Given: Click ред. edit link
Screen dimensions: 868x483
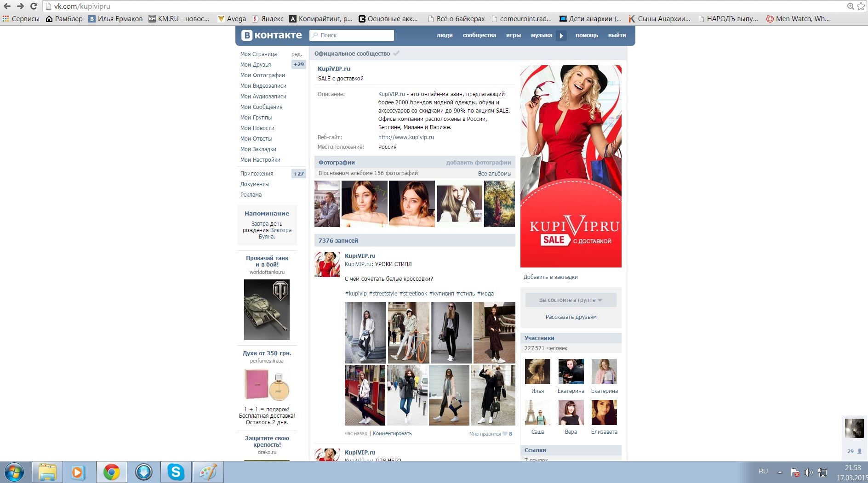Looking at the screenshot, I should point(297,54).
